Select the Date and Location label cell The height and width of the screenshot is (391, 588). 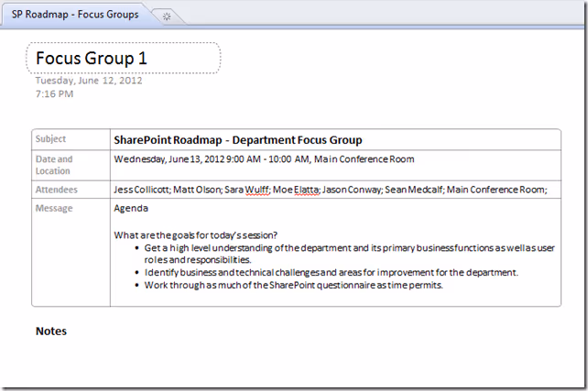pyautogui.click(x=71, y=166)
